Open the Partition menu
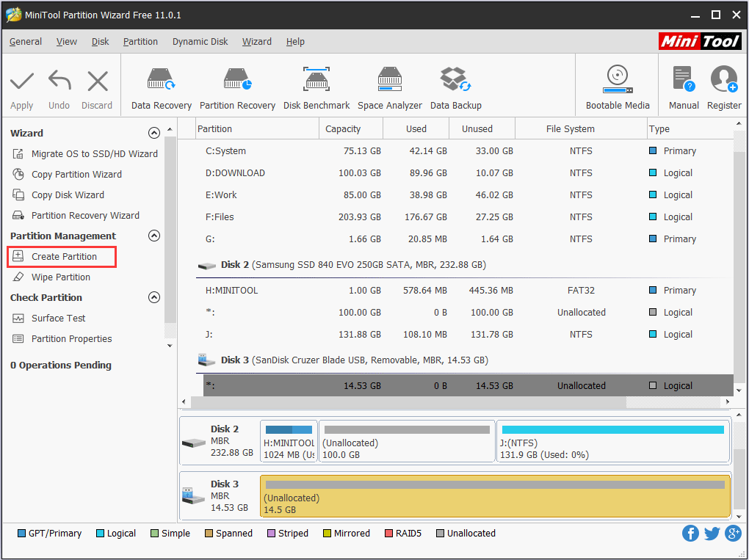 140,42
